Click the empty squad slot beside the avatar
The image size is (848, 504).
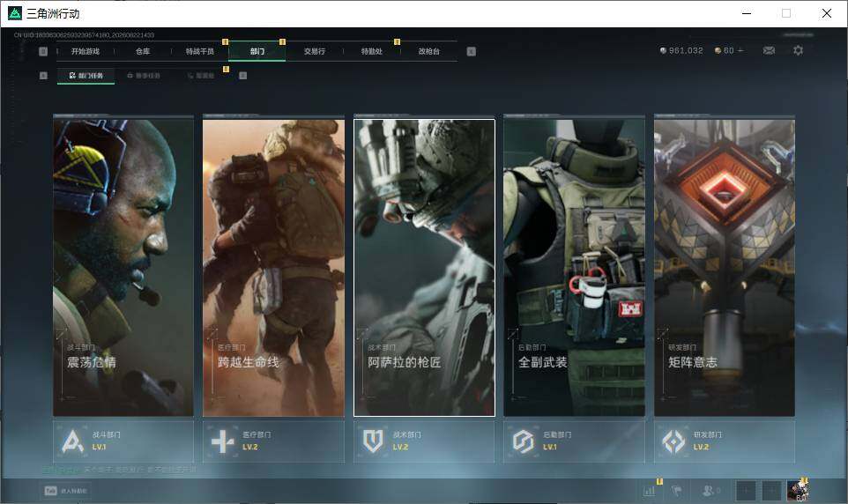(x=771, y=491)
